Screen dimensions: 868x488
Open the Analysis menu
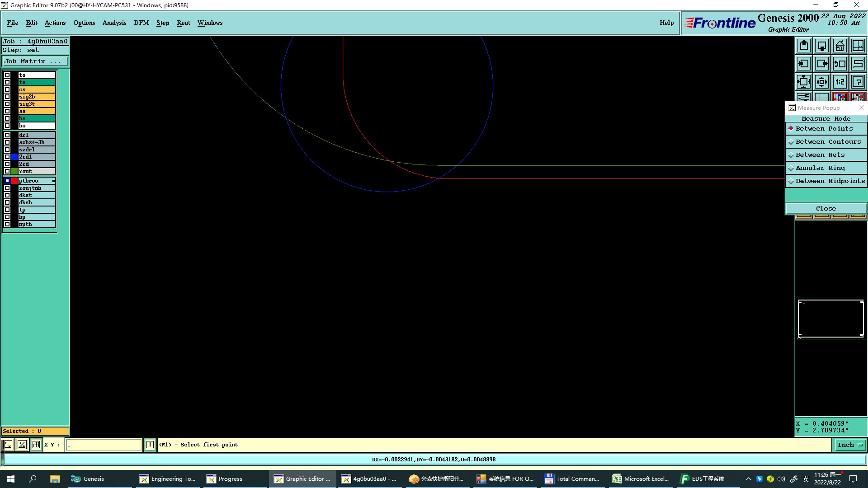[x=114, y=23]
